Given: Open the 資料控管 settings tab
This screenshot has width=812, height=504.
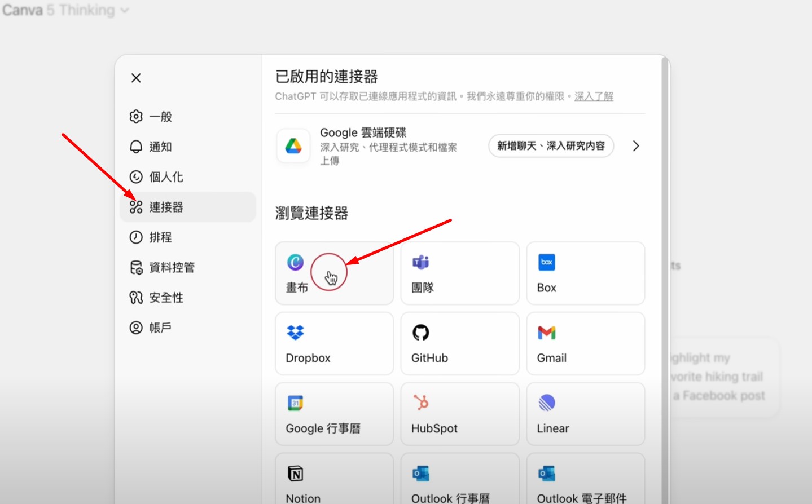Looking at the screenshot, I should coord(187,267).
